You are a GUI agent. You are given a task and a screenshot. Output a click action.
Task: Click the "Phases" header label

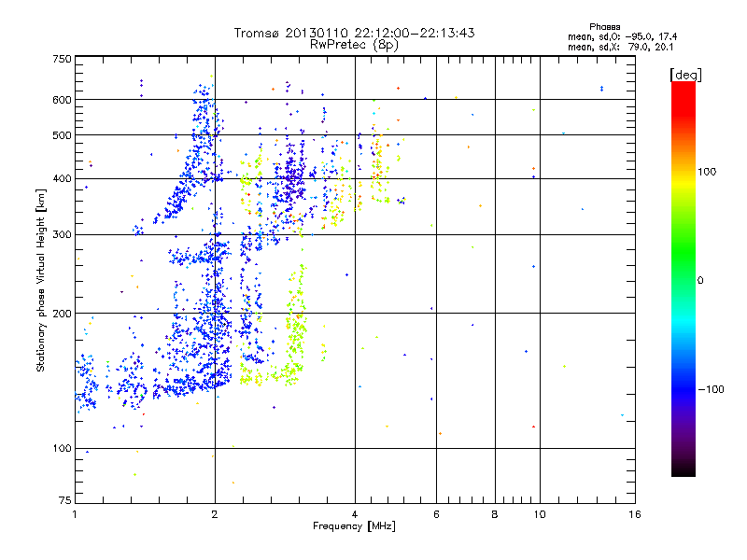[x=604, y=27]
